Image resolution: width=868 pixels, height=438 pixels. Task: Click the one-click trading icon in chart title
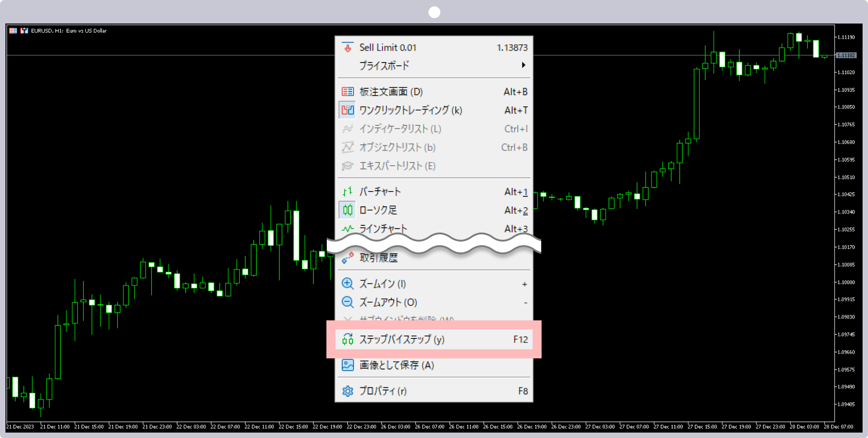(x=24, y=31)
